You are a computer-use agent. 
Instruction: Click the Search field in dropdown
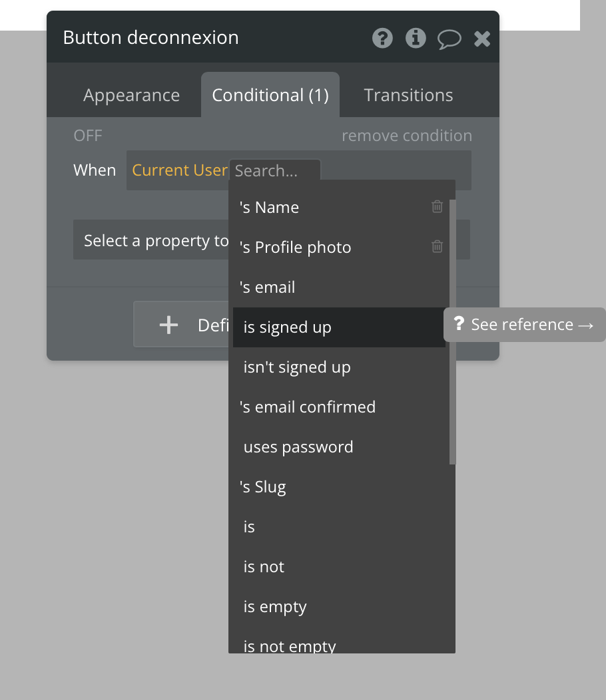(274, 171)
